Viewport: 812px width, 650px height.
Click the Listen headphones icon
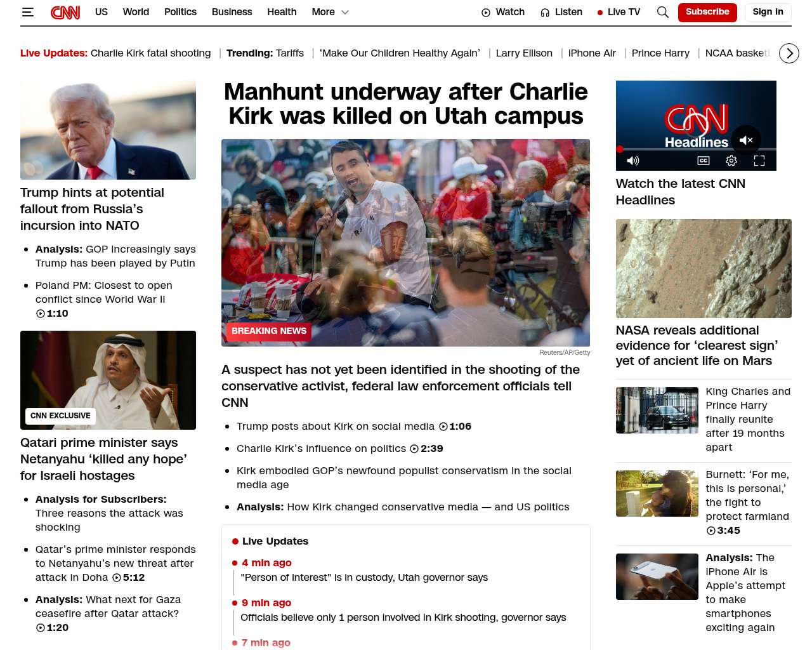click(545, 12)
